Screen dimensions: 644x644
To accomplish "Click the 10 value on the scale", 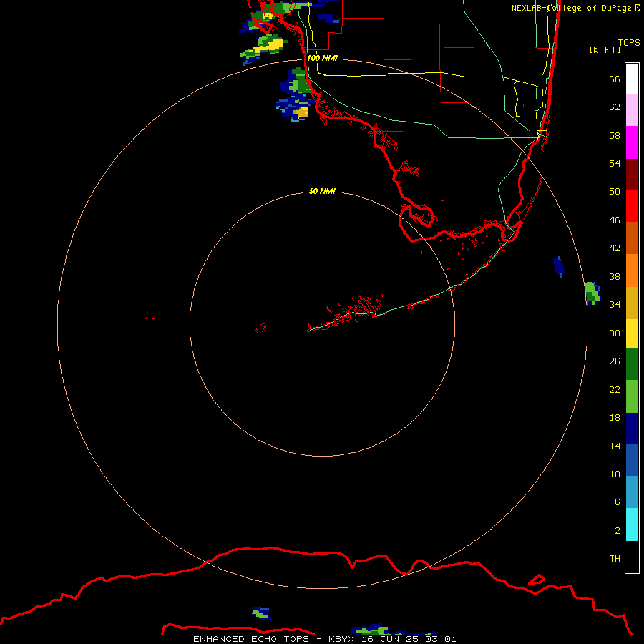I will (615, 474).
